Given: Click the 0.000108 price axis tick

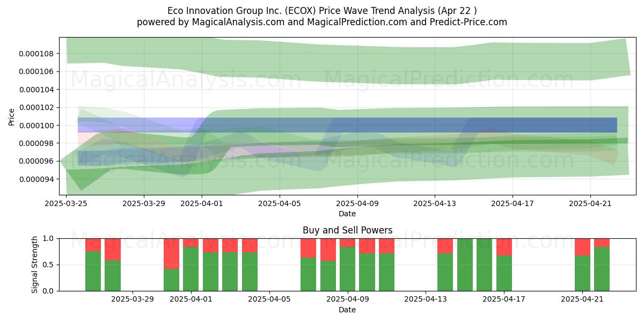Looking at the screenshot, I should pyautogui.click(x=37, y=54).
